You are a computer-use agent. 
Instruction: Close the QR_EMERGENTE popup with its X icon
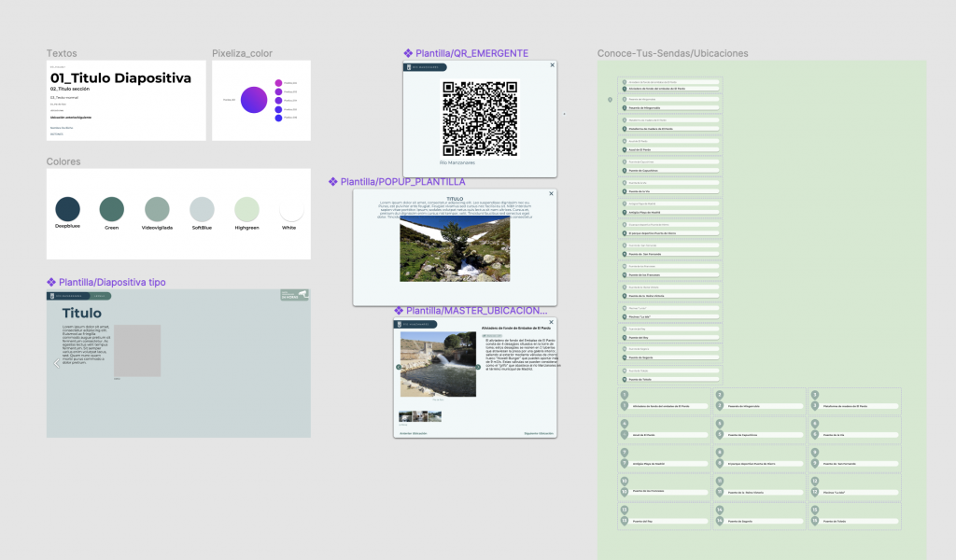point(552,65)
